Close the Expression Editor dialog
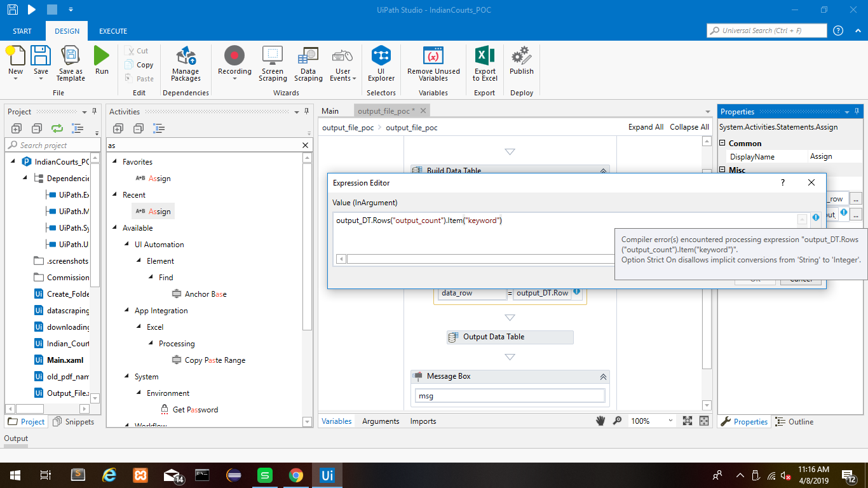The width and height of the screenshot is (868, 488). coord(811,182)
